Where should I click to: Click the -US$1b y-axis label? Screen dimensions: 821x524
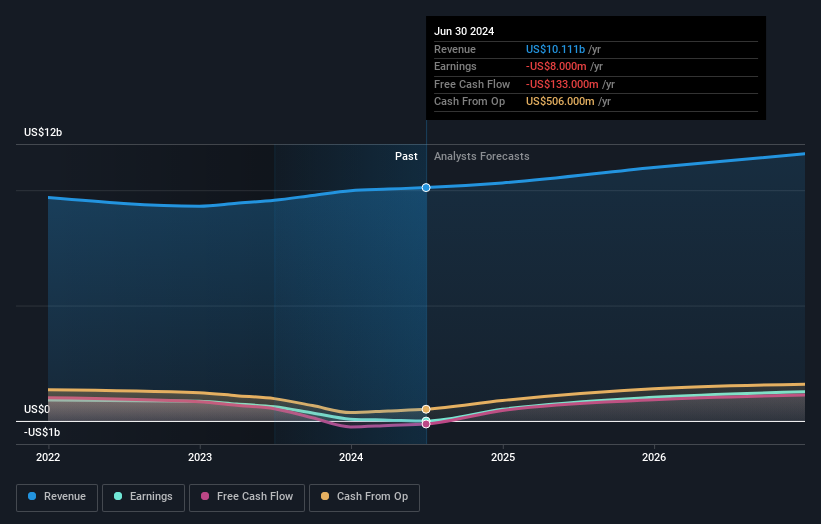point(42,432)
